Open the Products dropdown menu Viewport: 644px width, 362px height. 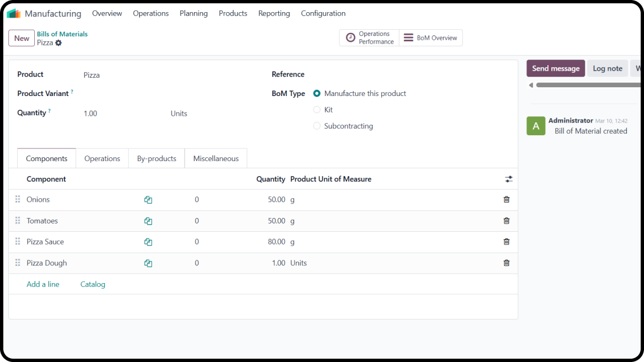pyautogui.click(x=233, y=13)
